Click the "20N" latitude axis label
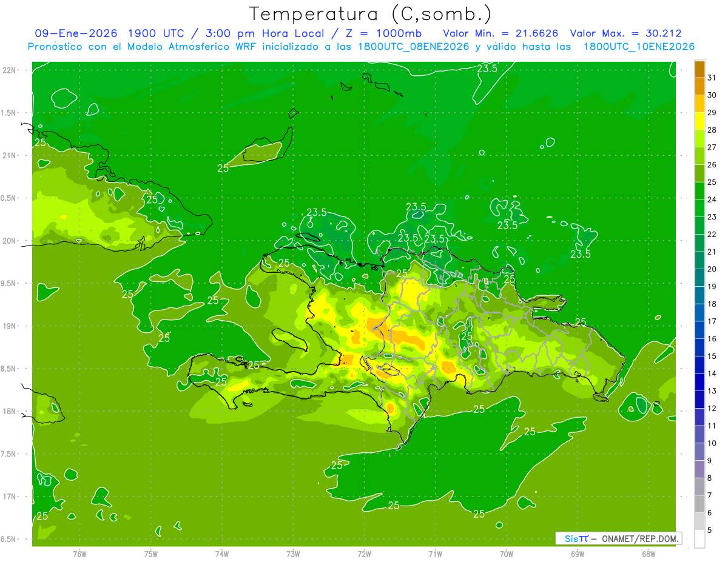The width and height of the screenshot is (728, 562). 10,241
